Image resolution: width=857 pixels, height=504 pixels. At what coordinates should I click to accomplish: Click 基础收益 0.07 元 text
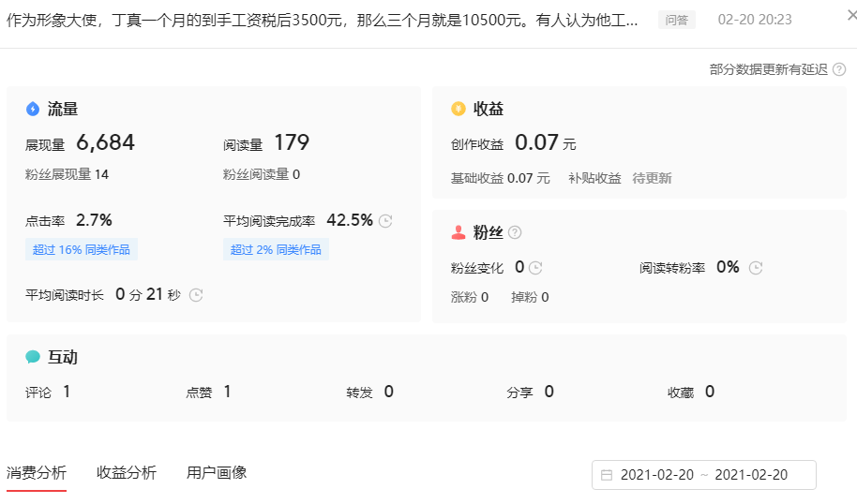click(500, 178)
